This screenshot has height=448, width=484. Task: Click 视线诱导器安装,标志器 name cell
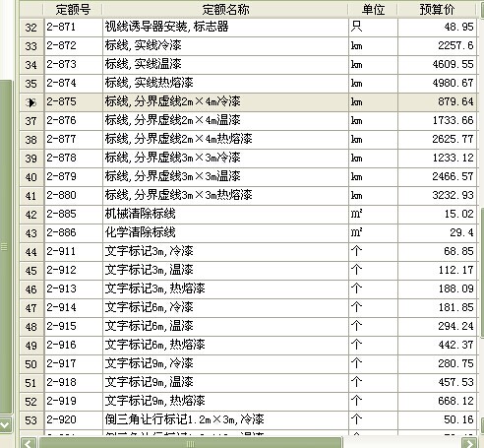click(x=225, y=28)
